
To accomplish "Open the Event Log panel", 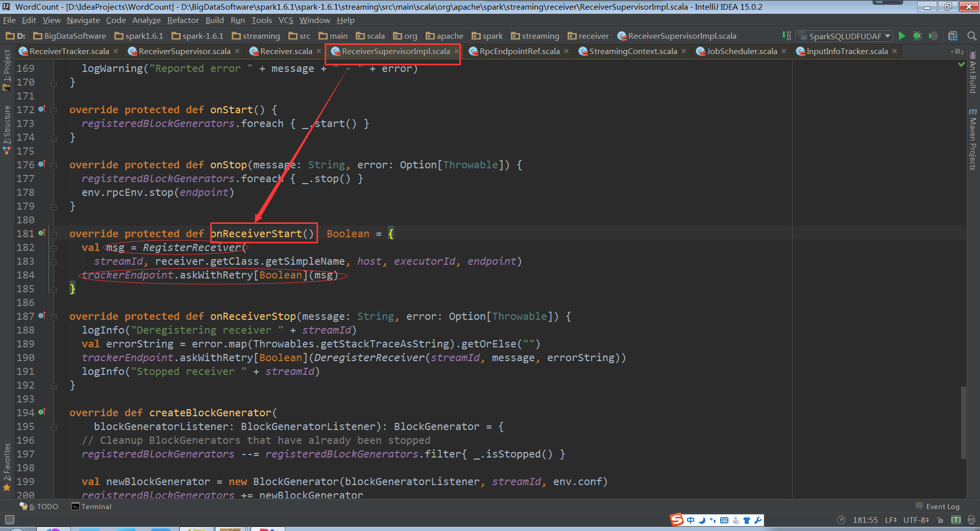I will tap(938, 507).
